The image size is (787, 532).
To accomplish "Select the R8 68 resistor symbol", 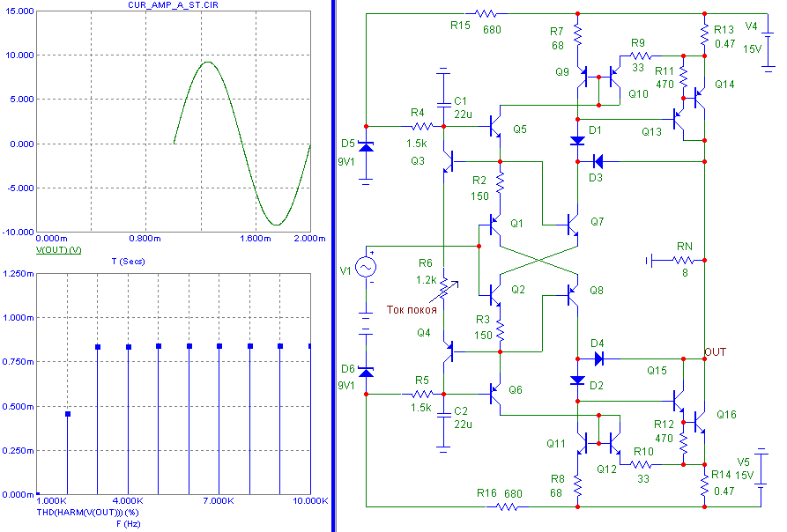I will 578,485.
